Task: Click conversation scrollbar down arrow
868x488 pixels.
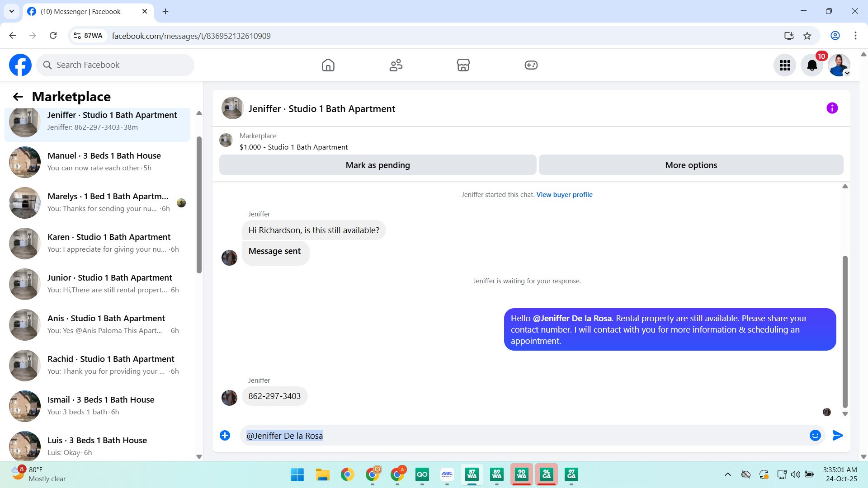Action: point(845,414)
